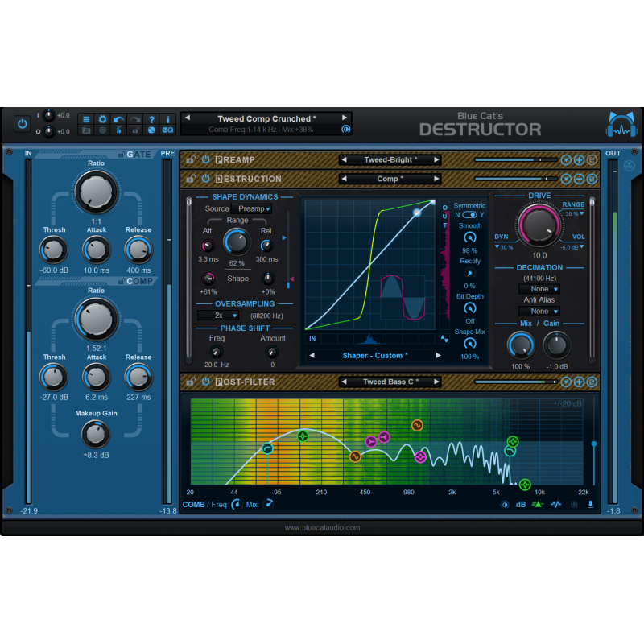The height and width of the screenshot is (644, 644).
Task: Click the EQ icon in the toolbar
Action: click(x=167, y=130)
